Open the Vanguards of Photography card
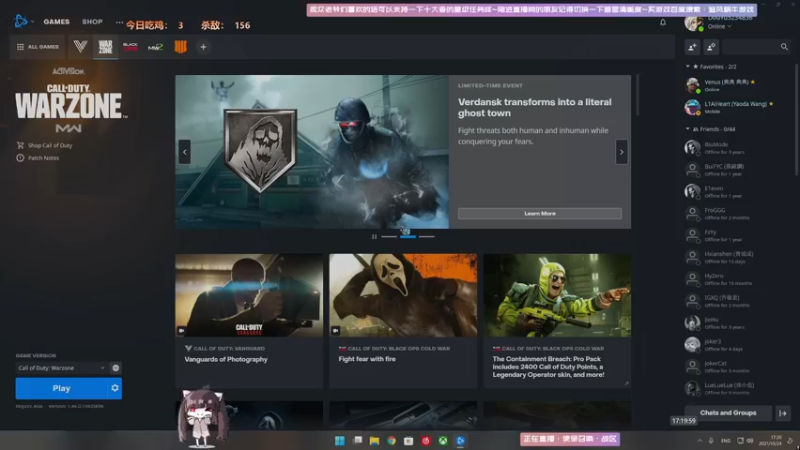This screenshot has width=800, height=450. pyautogui.click(x=249, y=321)
